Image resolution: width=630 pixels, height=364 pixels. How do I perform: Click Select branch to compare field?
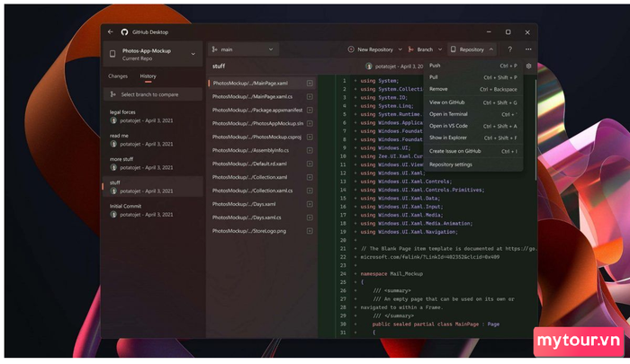[x=153, y=94]
